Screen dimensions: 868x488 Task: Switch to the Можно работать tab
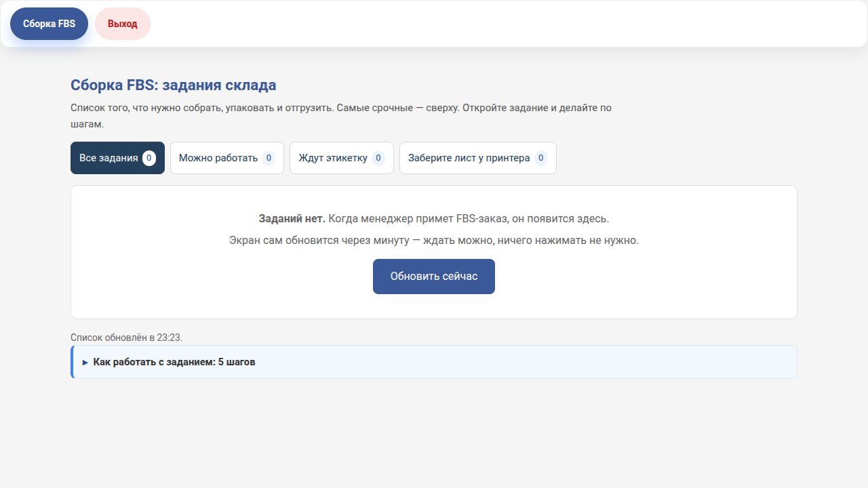click(x=227, y=158)
